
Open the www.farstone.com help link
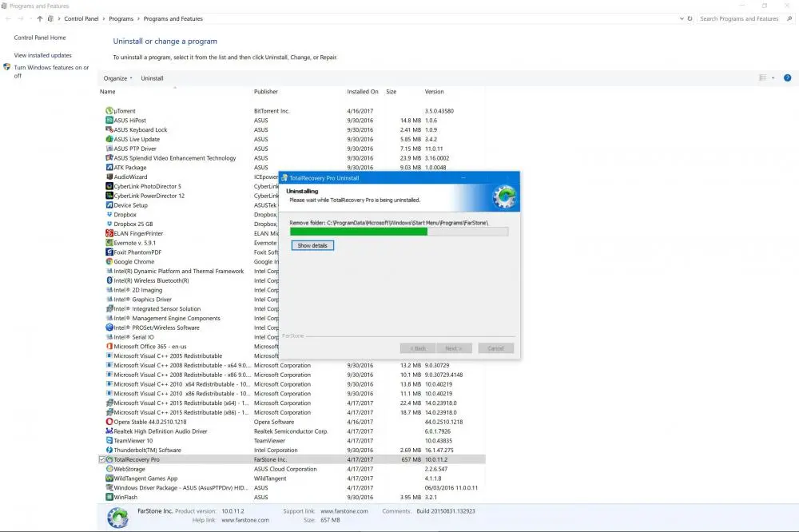[x=245, y=520]
